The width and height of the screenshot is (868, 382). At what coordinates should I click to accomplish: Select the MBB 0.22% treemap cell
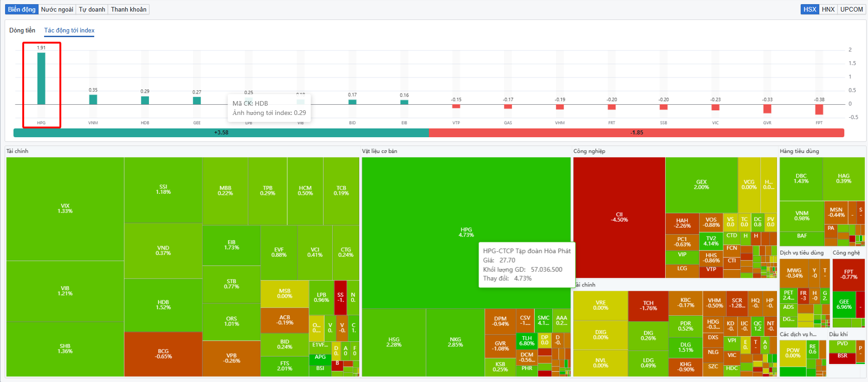[x=226, y=191]
